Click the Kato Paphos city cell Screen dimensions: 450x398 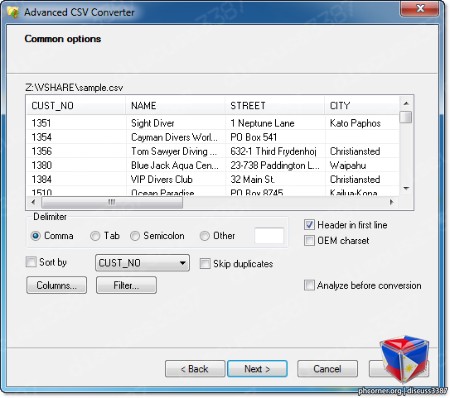click(362, 123)
